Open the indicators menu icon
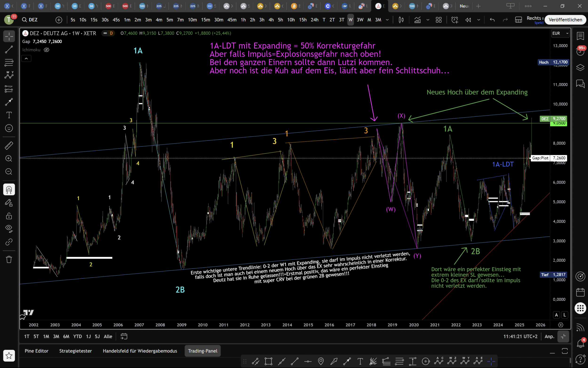588x368 pixels. click(417, 20)
